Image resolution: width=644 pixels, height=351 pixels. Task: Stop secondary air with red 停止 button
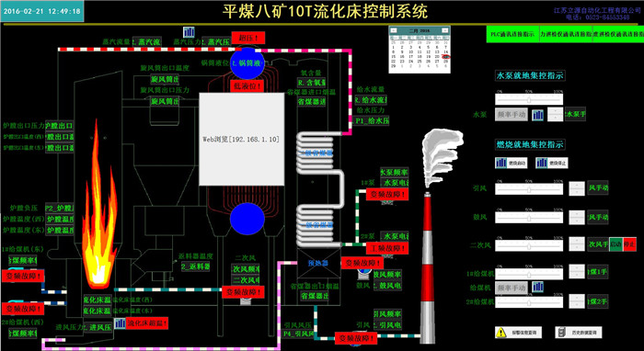click(x=629, y=244)
